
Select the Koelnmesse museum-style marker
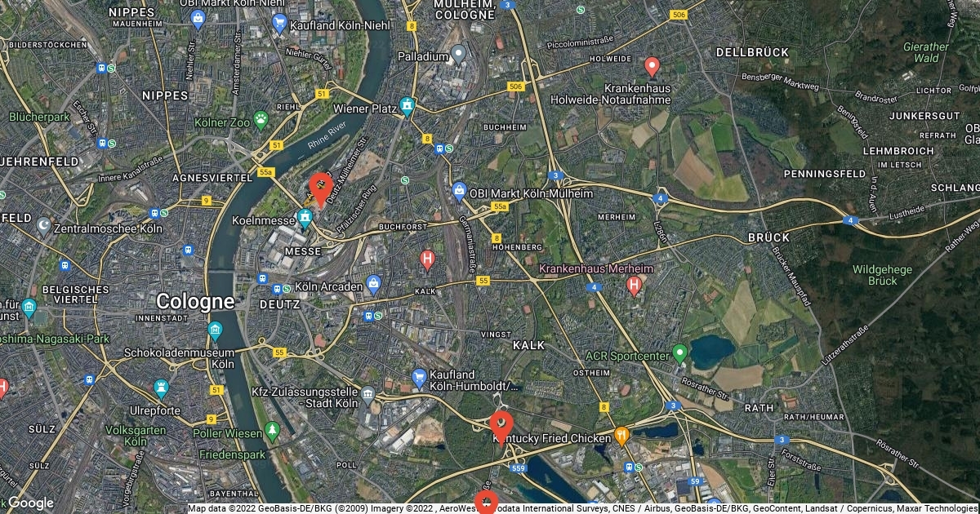click(305, 218)
